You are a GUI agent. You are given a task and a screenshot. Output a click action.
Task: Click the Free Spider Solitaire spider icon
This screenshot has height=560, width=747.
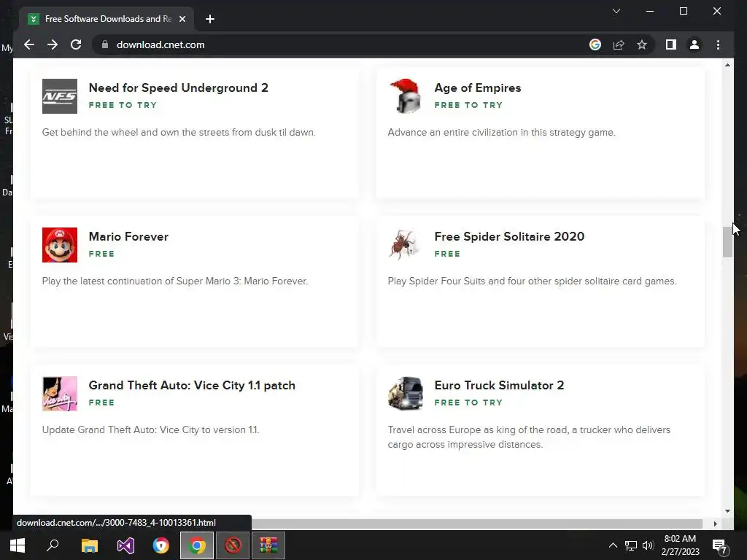tap(406, 245)
